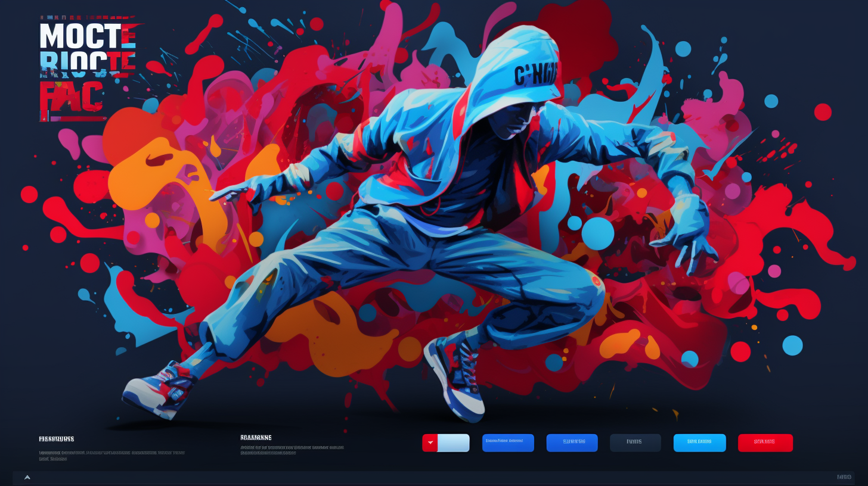Click the dark navy button in the button row

pos(635,443)
